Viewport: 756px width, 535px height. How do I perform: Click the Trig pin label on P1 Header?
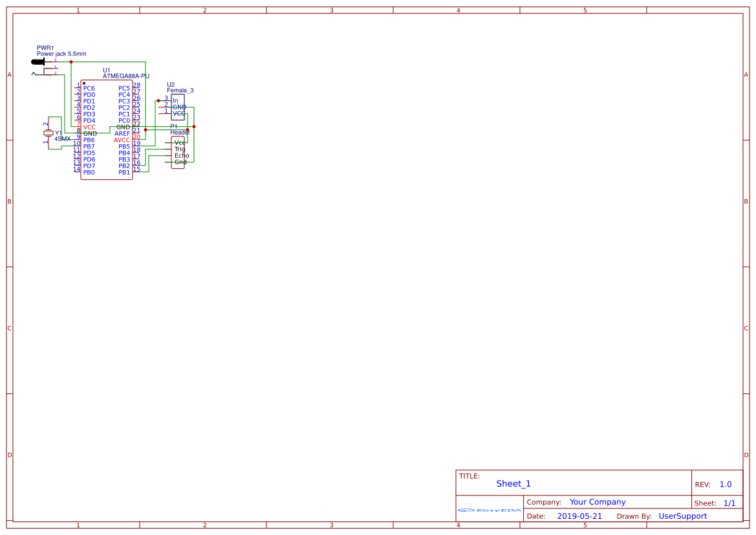(x=180, y=149)
